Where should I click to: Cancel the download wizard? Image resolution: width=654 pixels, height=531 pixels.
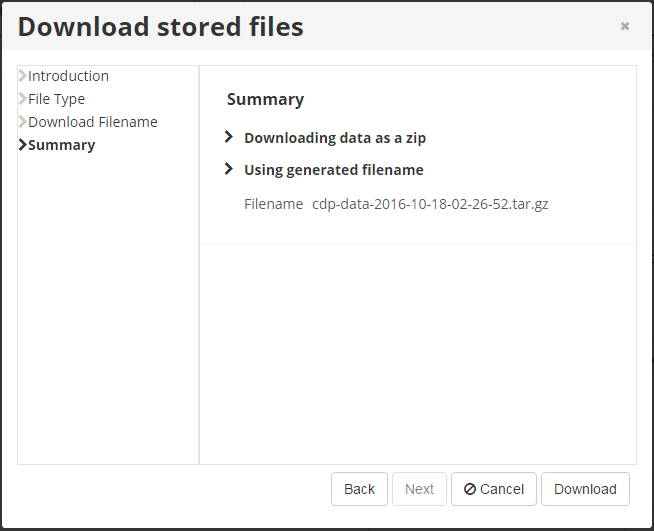pos(494,489)
